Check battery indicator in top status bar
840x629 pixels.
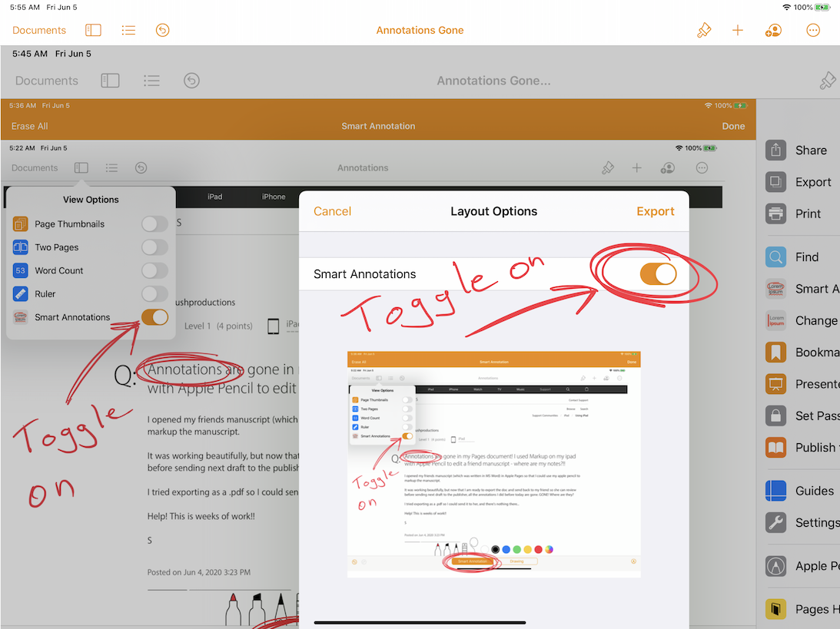822,7
